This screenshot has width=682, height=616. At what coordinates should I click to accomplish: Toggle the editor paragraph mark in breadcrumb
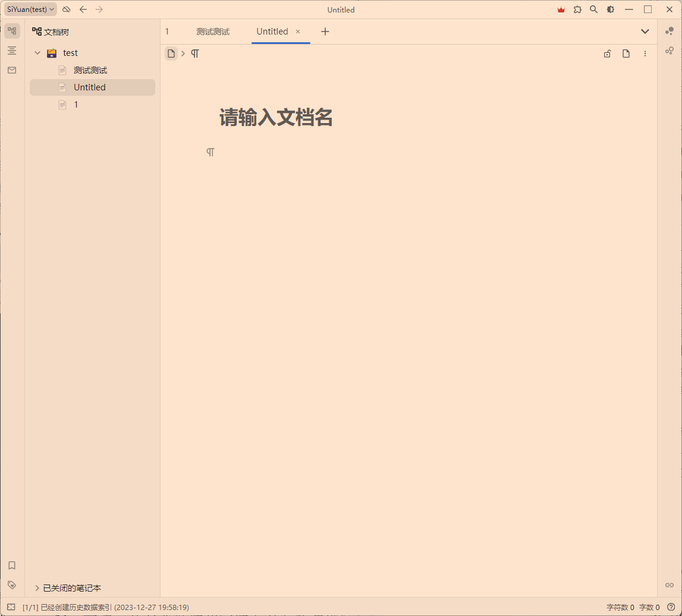pos(195,54)
